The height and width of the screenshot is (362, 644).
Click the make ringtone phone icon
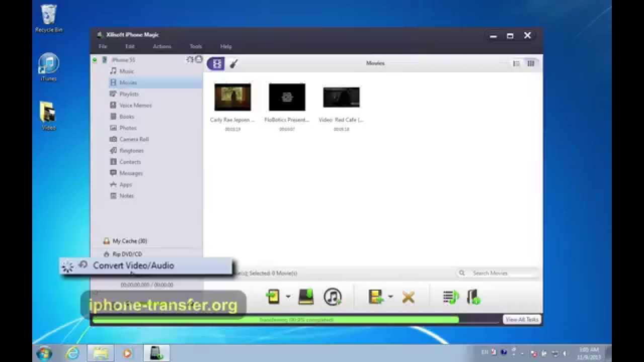[x=473, y=297]
